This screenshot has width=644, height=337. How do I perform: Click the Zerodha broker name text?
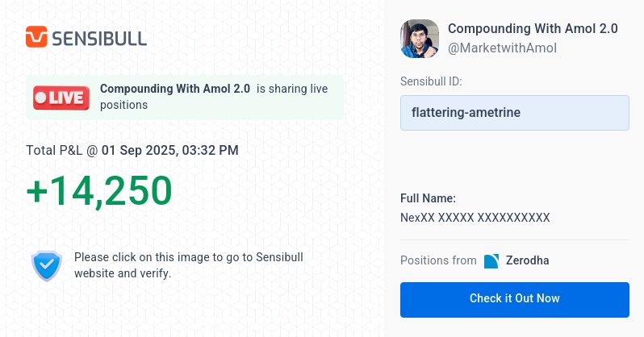(x=527, y=260)
